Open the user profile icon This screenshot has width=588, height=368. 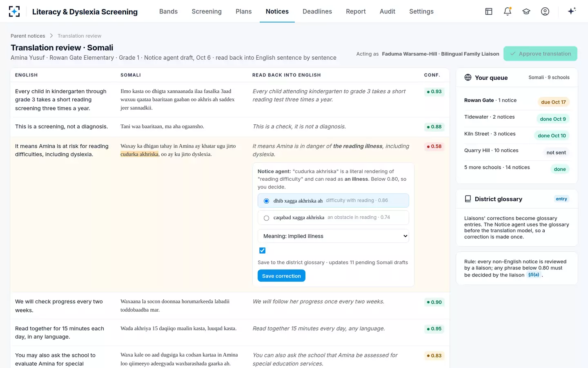point(545,11)
